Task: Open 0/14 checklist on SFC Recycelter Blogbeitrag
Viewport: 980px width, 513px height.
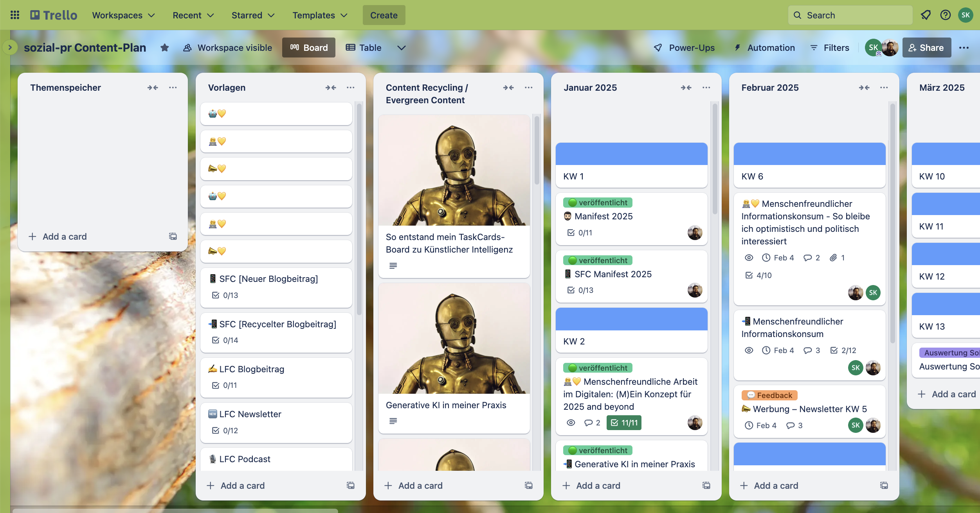Action: tap(225, 340)
